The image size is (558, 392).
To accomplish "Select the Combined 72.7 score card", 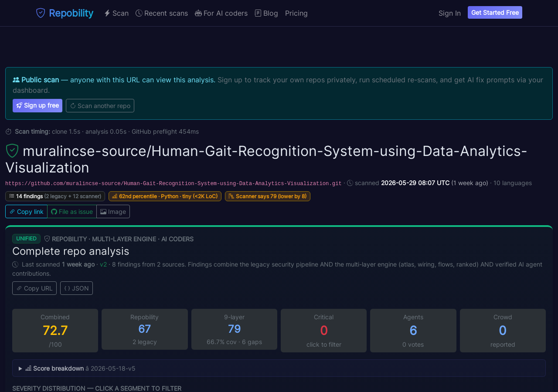I will tap(55, 331).
